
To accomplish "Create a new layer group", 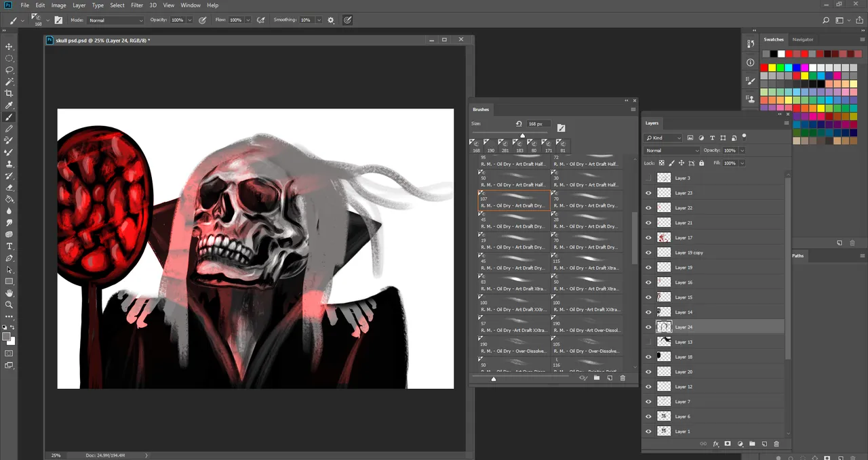I will 752,444.
